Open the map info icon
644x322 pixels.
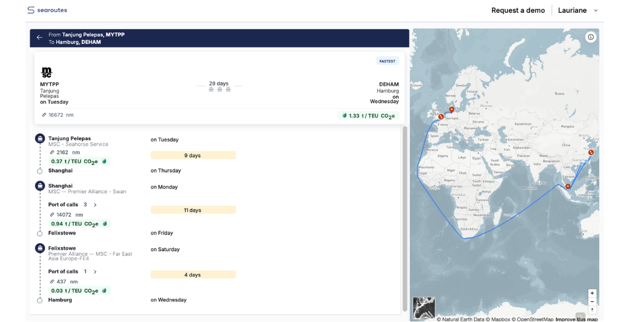click(590, 37)
